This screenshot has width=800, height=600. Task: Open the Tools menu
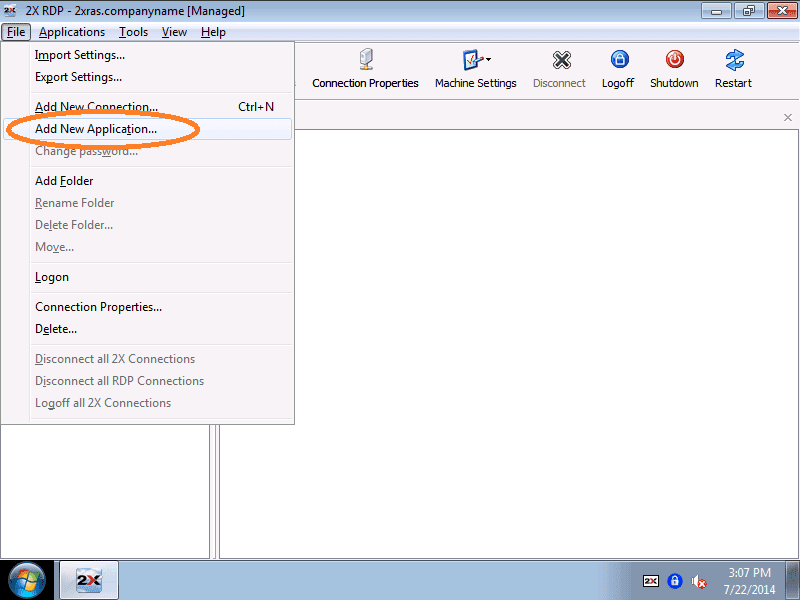coord(134,32)
